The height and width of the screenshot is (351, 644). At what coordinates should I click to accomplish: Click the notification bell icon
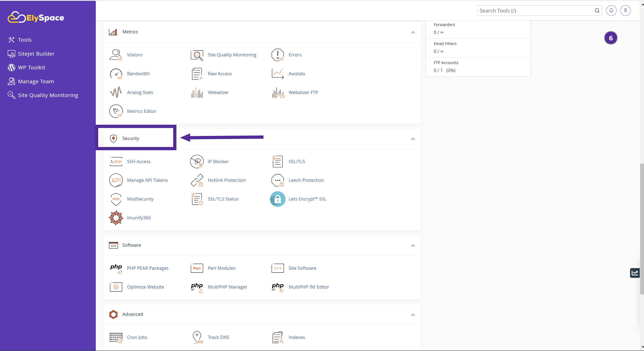(611, 10)
